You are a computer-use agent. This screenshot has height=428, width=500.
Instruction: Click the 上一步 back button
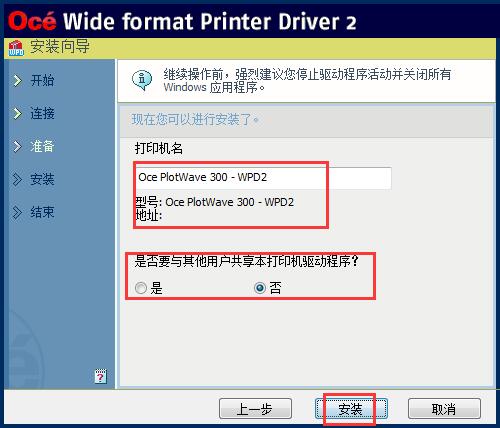[255, 409]
